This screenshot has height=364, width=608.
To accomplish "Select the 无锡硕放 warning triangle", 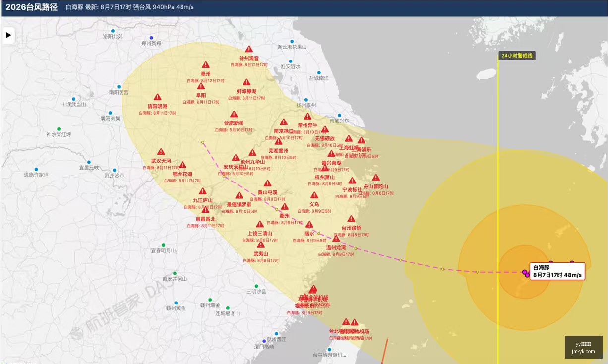I will click(325, 129).
